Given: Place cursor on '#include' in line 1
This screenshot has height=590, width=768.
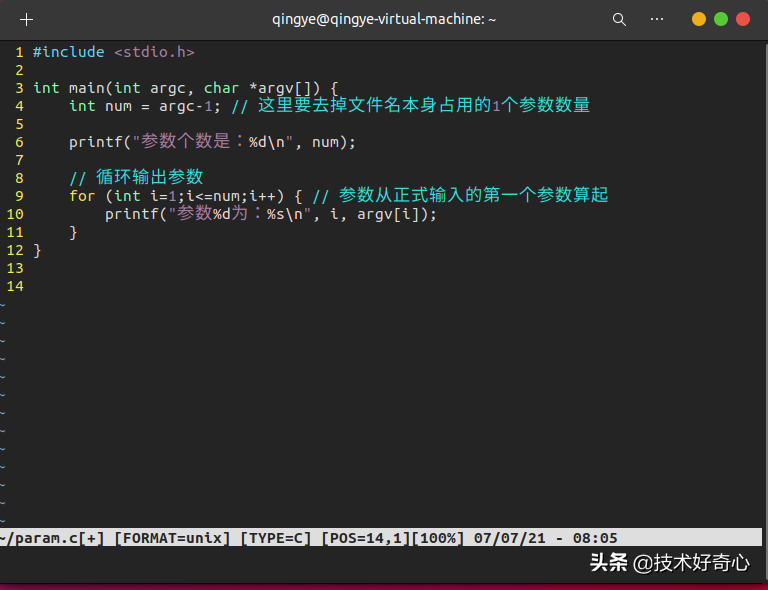Looking at the screenshot, I should tap(69, 52).
